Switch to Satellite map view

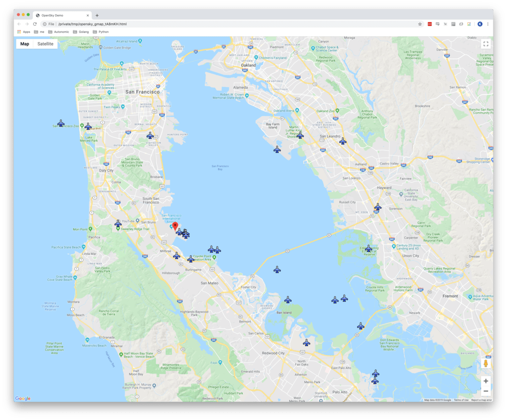[45, 44]
